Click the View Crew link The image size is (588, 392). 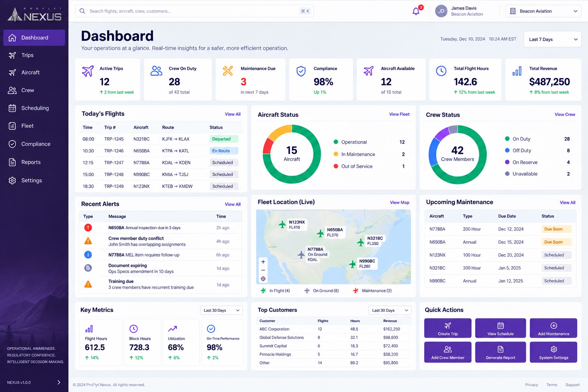point(565,114)
